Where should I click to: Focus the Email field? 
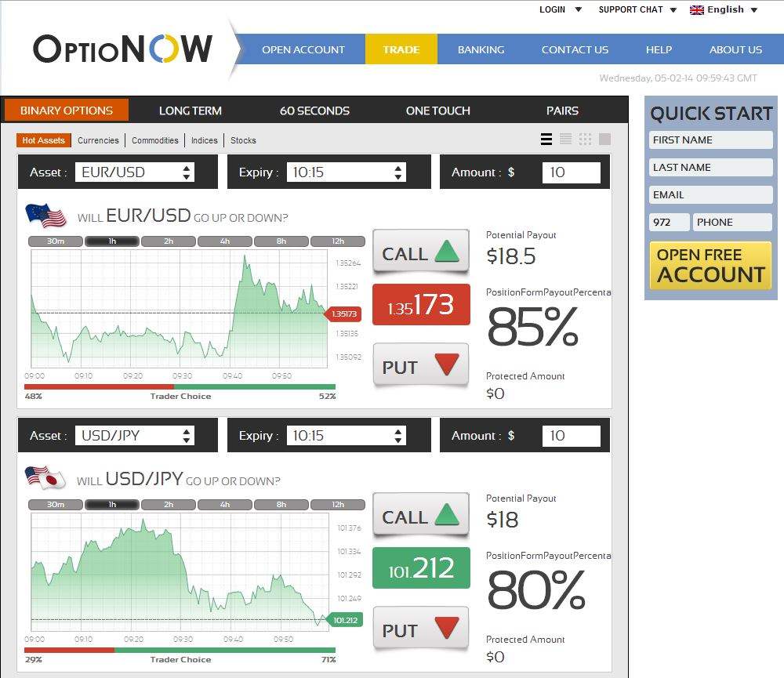pyautogui.click(x=710, y=195)
